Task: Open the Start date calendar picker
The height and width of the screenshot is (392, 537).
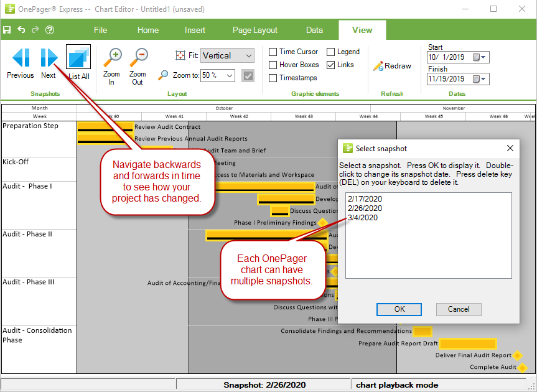Action: tap(479, 57)
